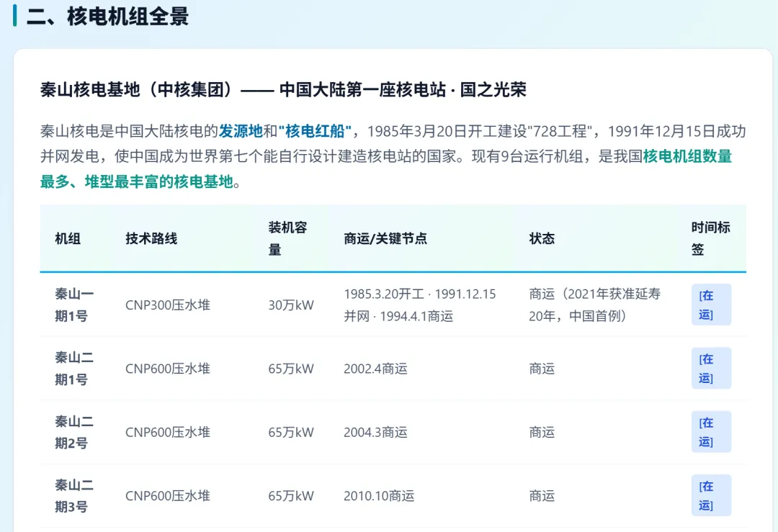Click the CNP300压水堆 technology cell
This screenshot has height=532, width=778.
[x=168, y=305]
